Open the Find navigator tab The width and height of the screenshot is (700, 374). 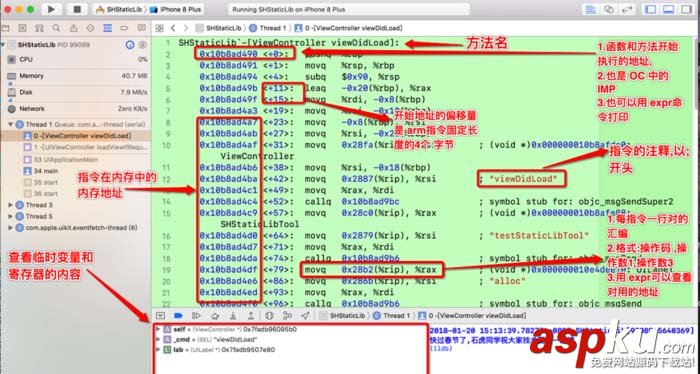click(x=56, y=28)
